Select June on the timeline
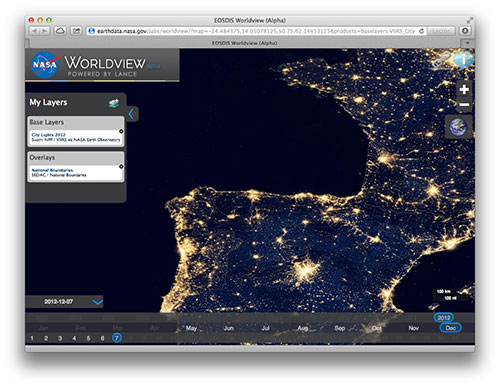This screenshot has width=500, height=387. point(228,328)
